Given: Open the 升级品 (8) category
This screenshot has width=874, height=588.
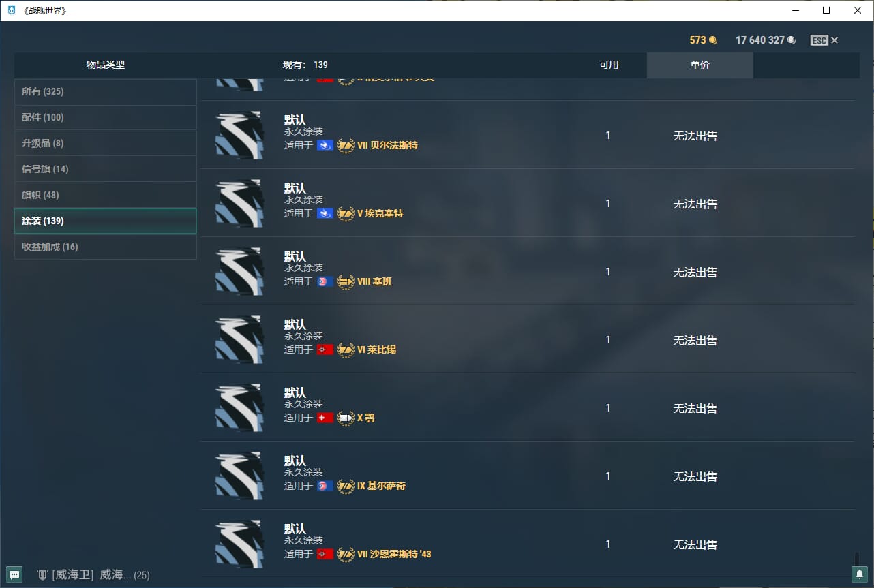Looking at the screenshot, I should coord(106,143).
